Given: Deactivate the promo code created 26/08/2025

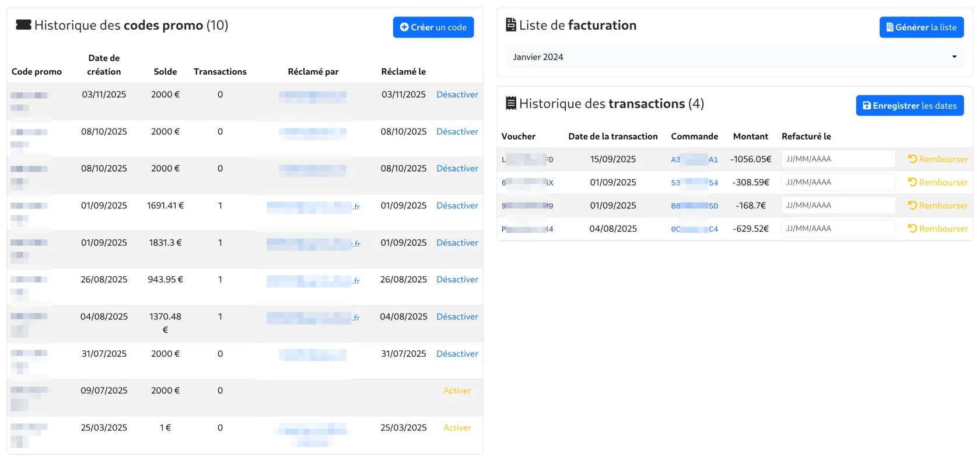Looking at the screenshot, I should (x=457, y=280).
